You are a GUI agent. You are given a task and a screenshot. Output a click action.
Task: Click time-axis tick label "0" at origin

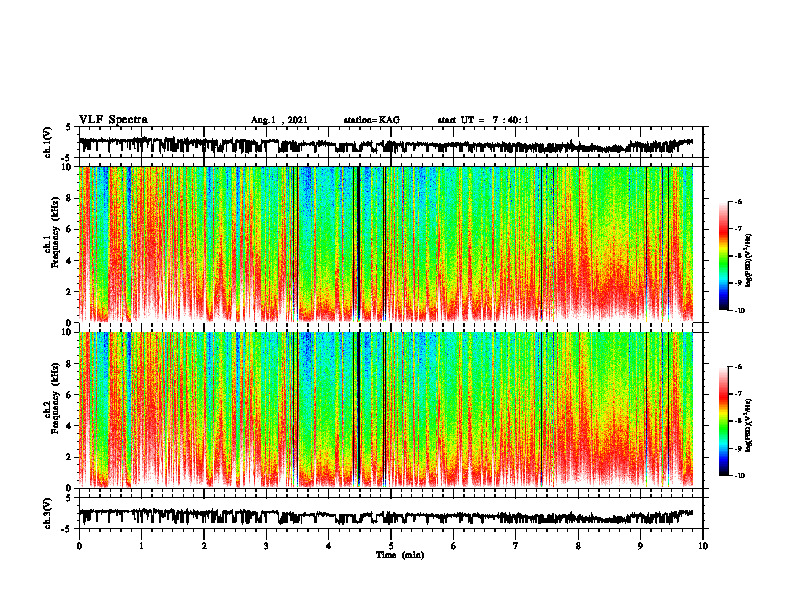click(x=79, y=546)
